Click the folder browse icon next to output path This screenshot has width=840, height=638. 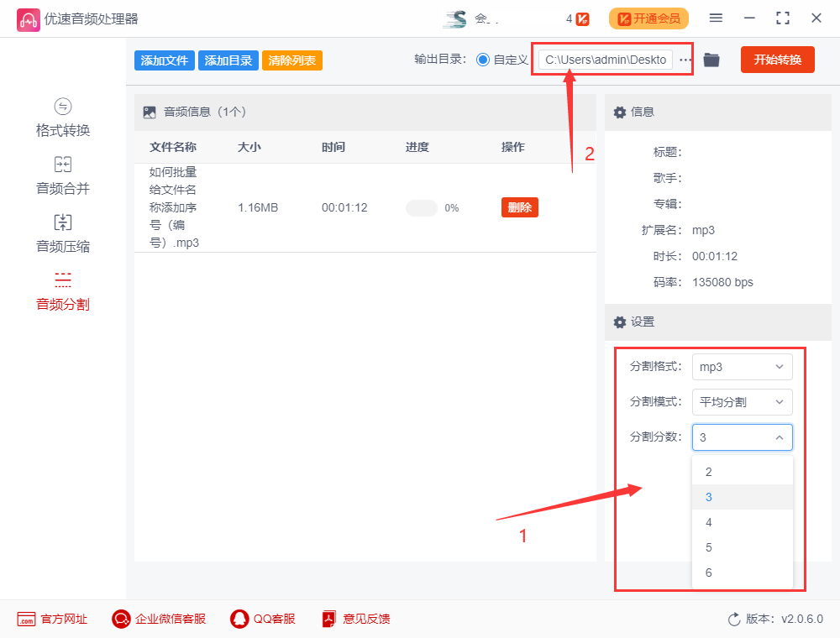pos(711,60)
